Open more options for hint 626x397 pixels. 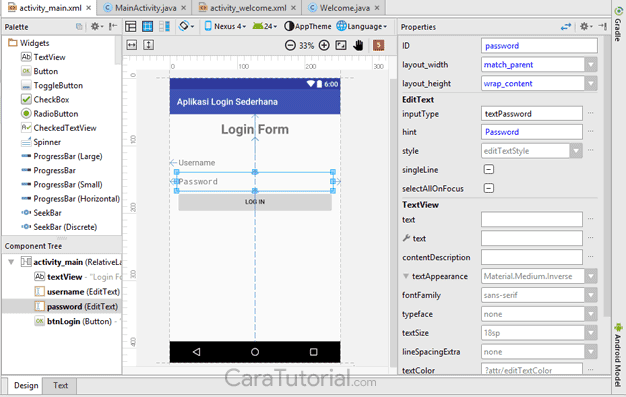click(590, 131)
